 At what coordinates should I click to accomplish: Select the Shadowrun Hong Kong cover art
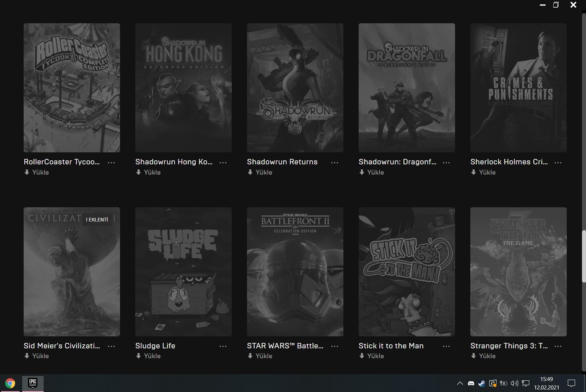pyautogui.click(x=183, y=88)
